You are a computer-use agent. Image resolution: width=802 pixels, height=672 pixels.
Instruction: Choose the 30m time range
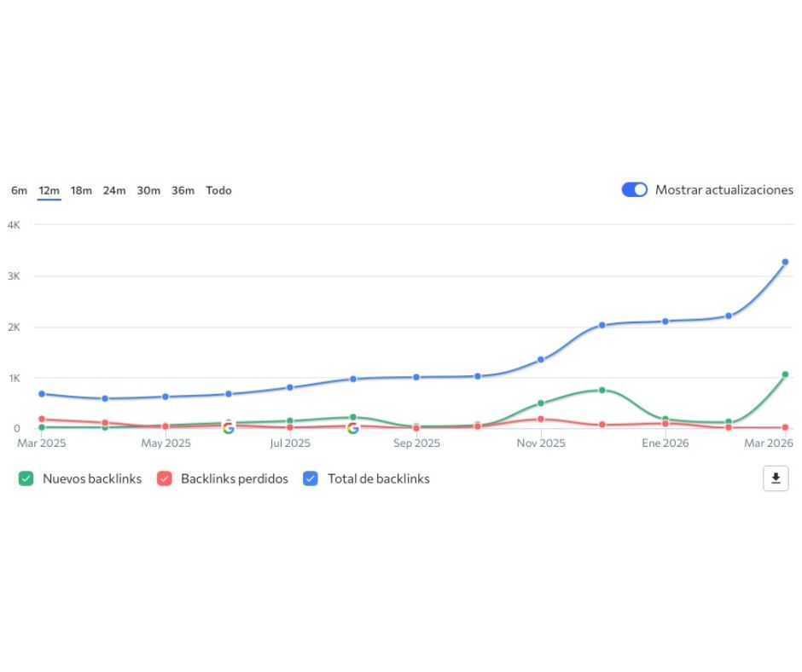(x=148, y=190)
